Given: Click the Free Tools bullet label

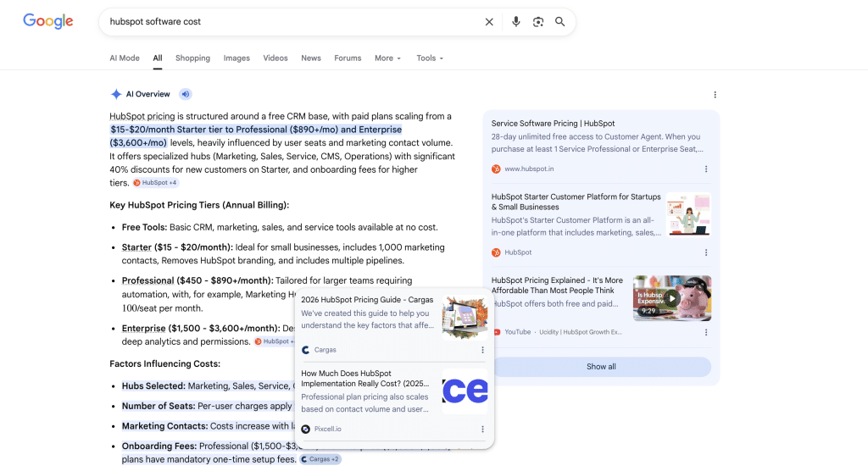Looking at the screenshot, I should [144, 228].
